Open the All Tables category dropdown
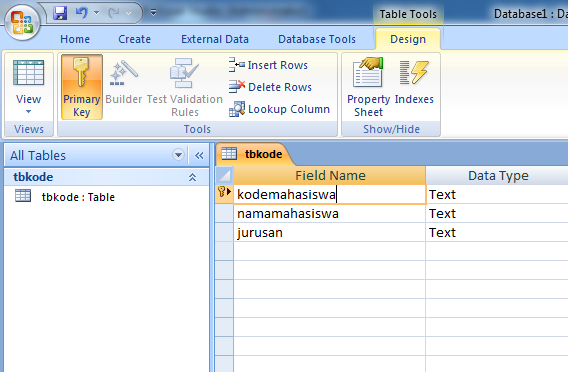568x372 pixels. (178, 155)
